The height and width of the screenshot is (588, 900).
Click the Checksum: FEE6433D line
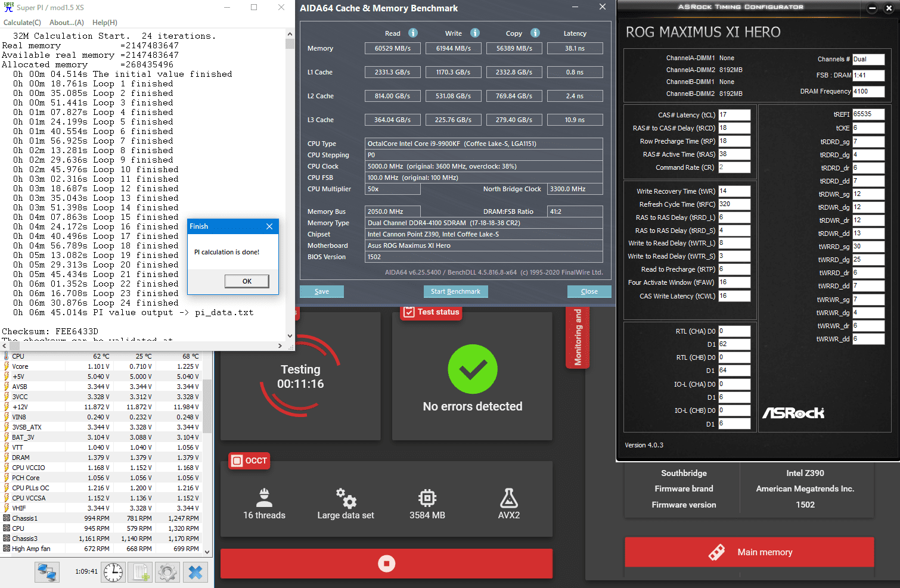click(50, 331)
